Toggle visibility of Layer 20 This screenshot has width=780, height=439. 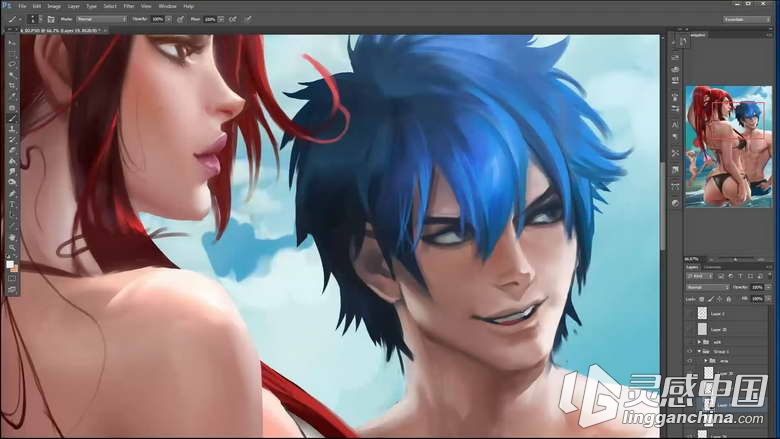coord(689,329)
